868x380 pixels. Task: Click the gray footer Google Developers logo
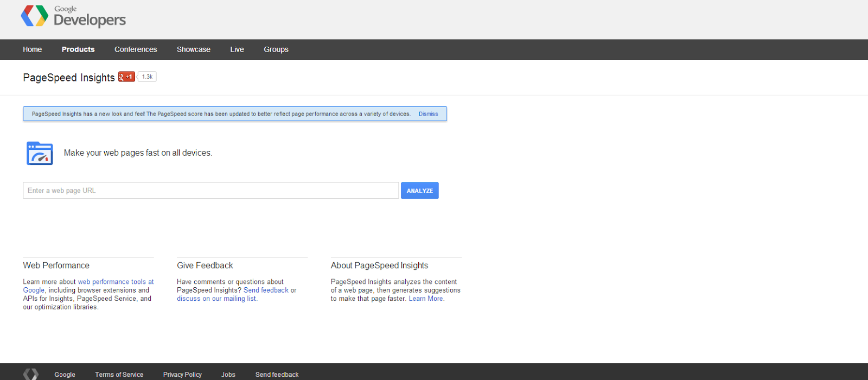tap(31, 374)
